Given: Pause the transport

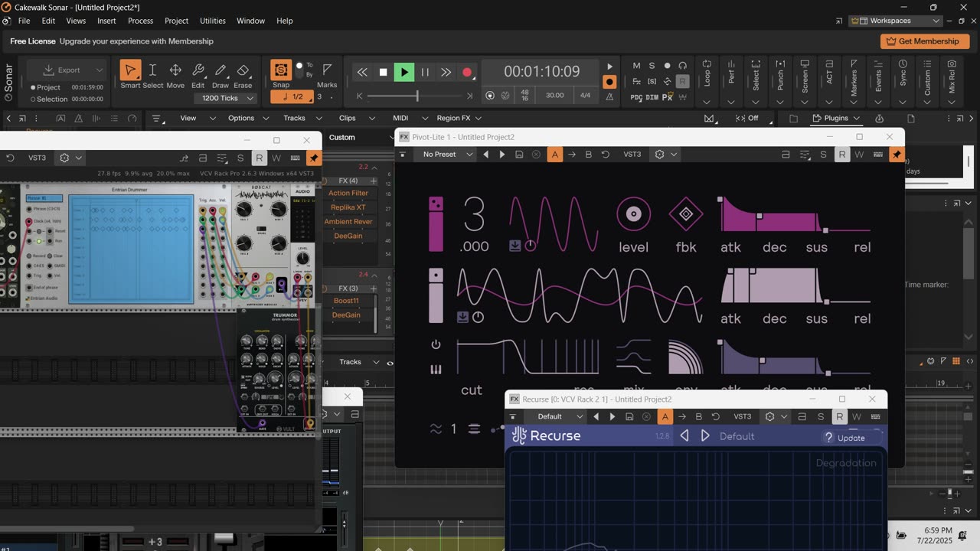Looking at the screenshot, I should pos(425,72).
